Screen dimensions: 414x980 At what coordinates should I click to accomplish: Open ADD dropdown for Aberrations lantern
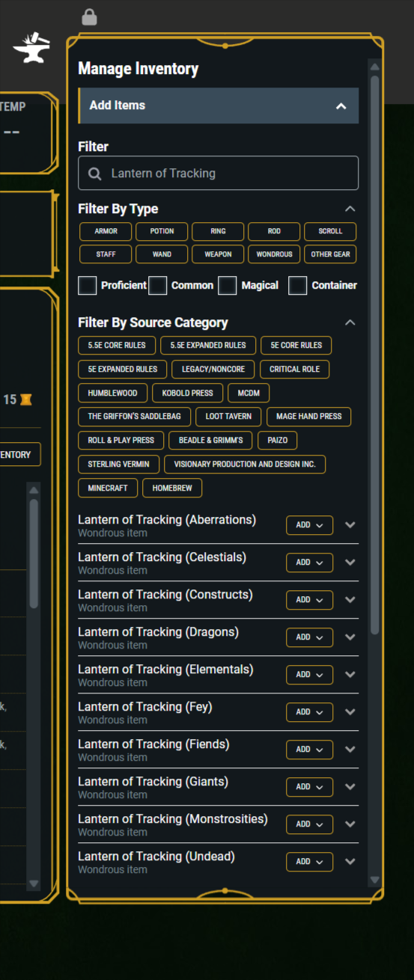309,525
